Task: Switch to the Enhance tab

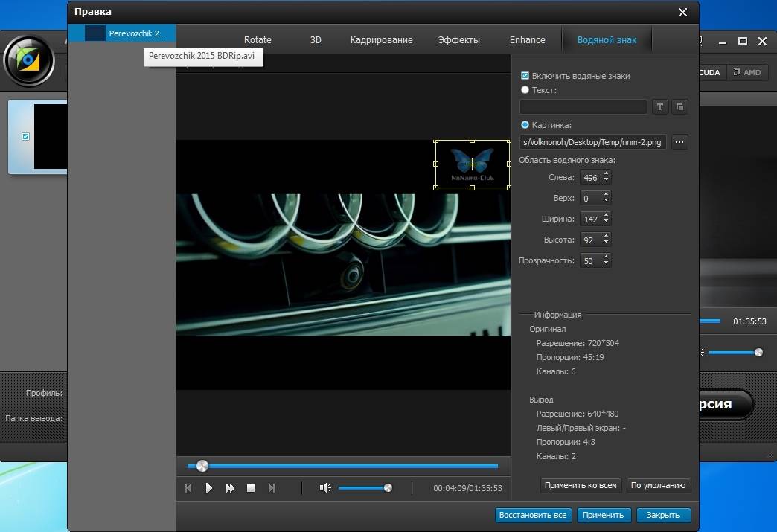Action: coord(527,39)
